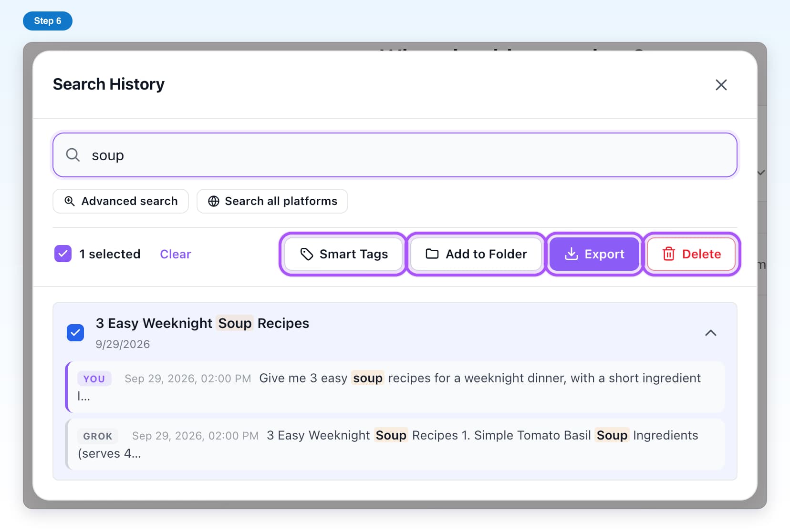
Task: Export the selected conversation
Action: (594, 254)
